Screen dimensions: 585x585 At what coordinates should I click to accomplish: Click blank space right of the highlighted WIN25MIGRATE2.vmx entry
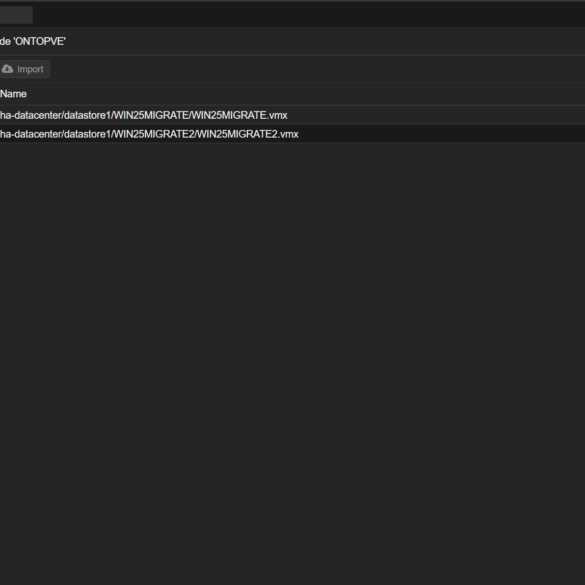(442, 134)
